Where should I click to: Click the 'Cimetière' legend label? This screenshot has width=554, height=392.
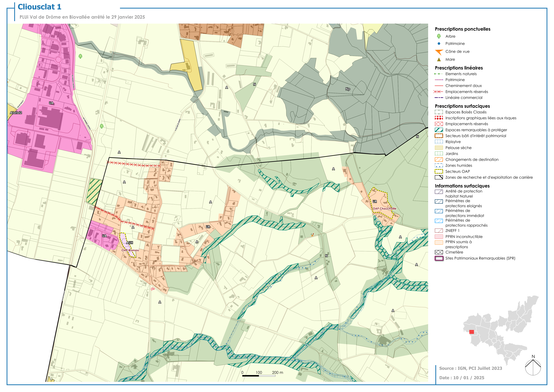(x=454, y=252)
